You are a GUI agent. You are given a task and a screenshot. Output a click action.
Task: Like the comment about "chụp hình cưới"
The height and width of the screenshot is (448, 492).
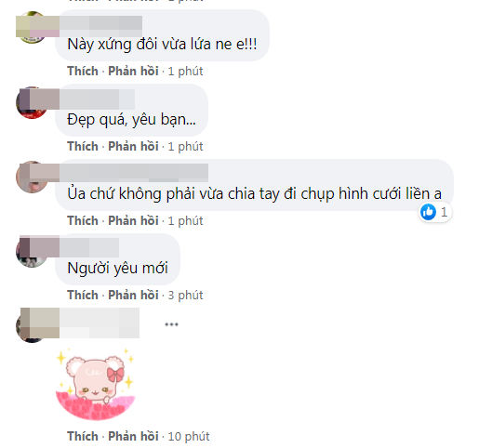83,220
